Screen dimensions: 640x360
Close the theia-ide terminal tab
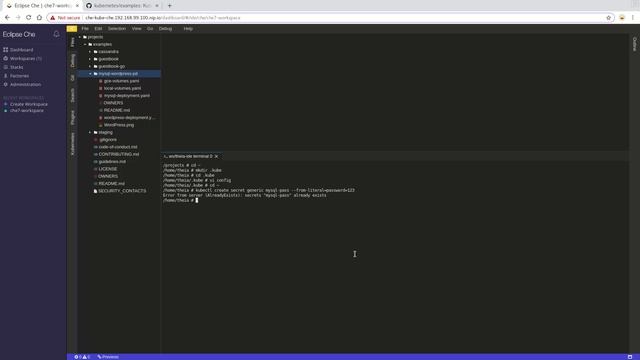tap(216, 156)
